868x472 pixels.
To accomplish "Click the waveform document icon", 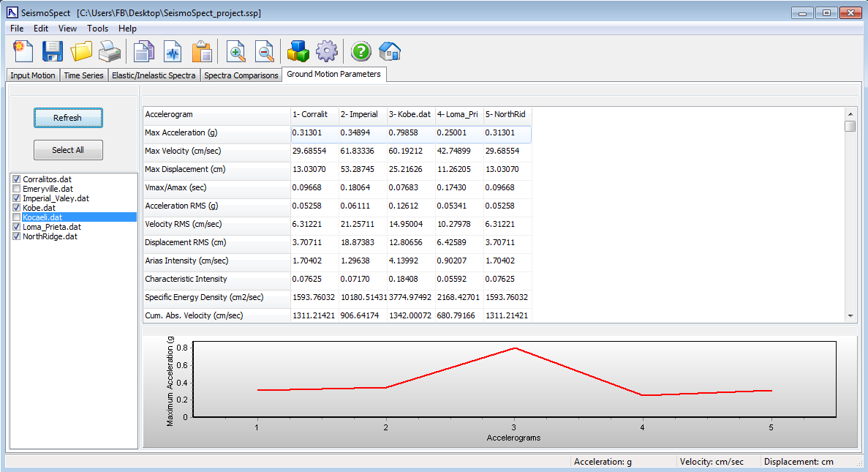I will point(173,51).
